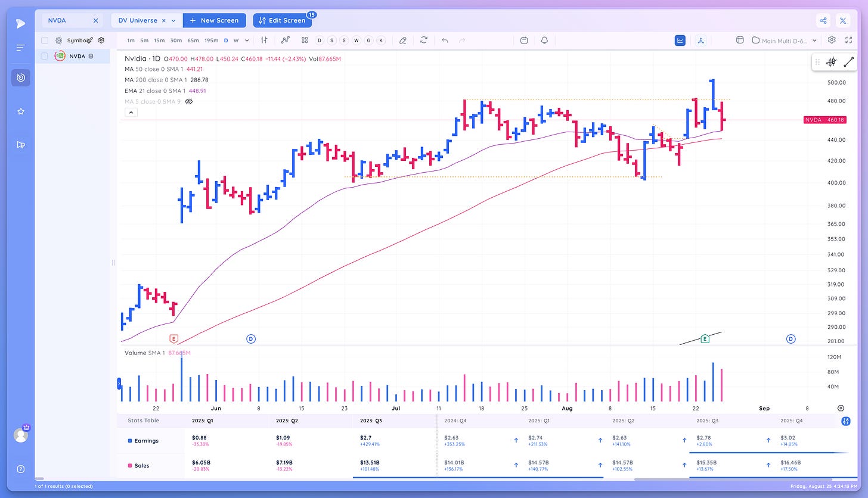This screenshot has height=498, width=868.
Task: Toggle the W circle button
Action: tap(356, 41)
